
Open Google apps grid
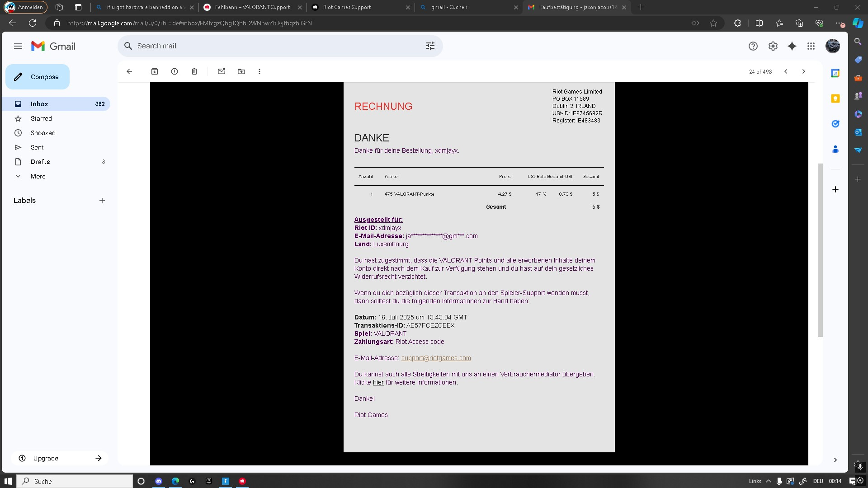tap(811, 46)
